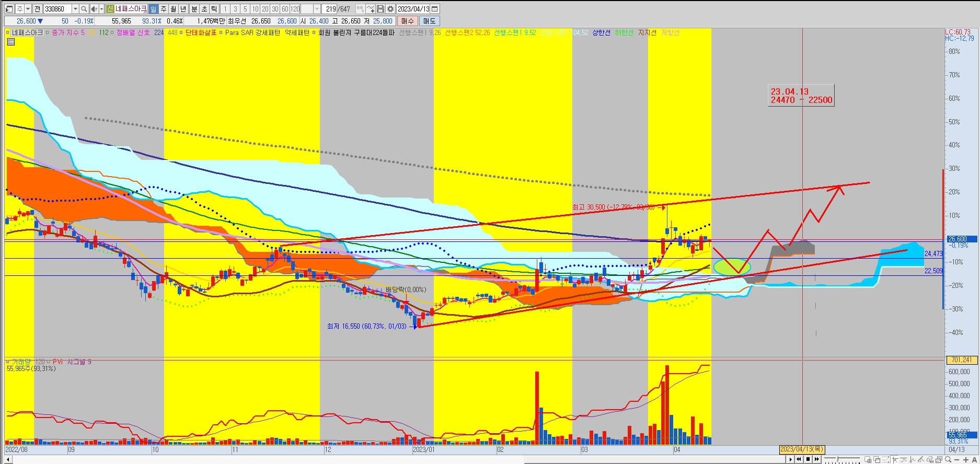Choose the 1 interval button
The width and height of the screenshot is (980, 464).
click(225, 9)
